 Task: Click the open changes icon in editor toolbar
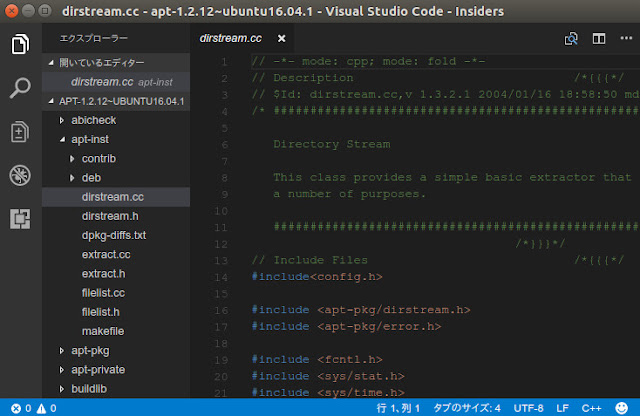point(571,39)
